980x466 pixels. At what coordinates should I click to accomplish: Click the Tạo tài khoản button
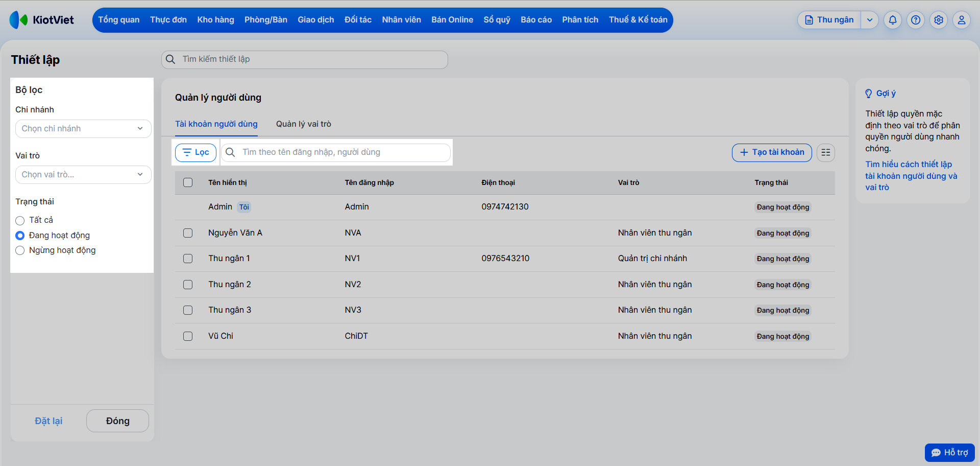pyautogui.click(x=772, y=152)
